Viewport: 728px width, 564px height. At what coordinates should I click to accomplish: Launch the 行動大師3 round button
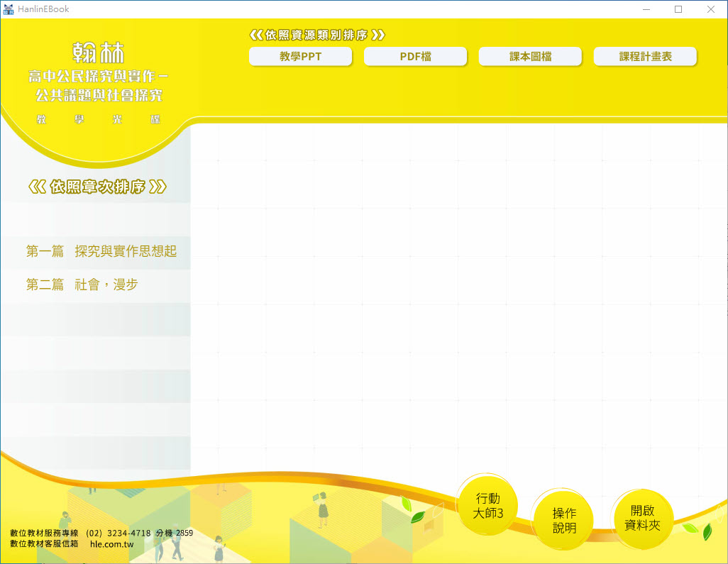pos(487,506)
